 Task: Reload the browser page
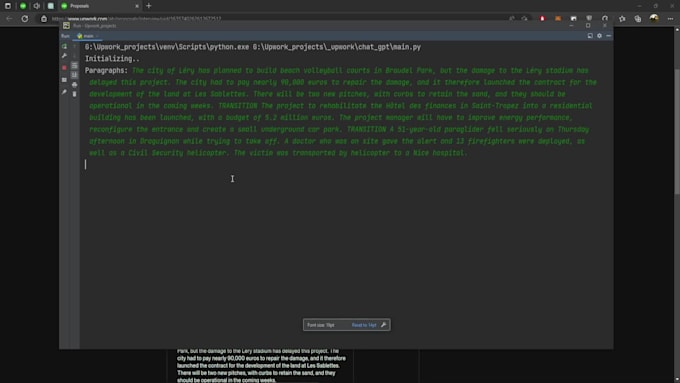(x=25, y=19)
